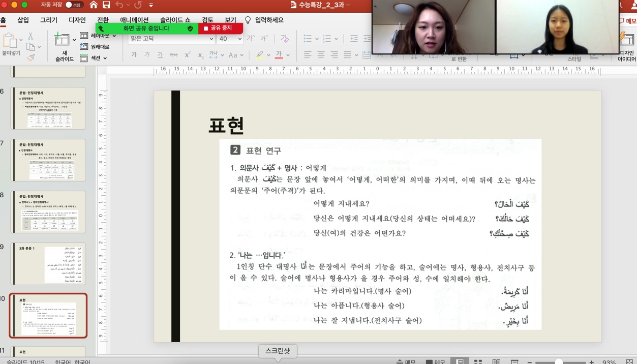Toggle strikethrough formatting
Image resolution: width=637 pixels, height=364 pixels.
(173, 55)
